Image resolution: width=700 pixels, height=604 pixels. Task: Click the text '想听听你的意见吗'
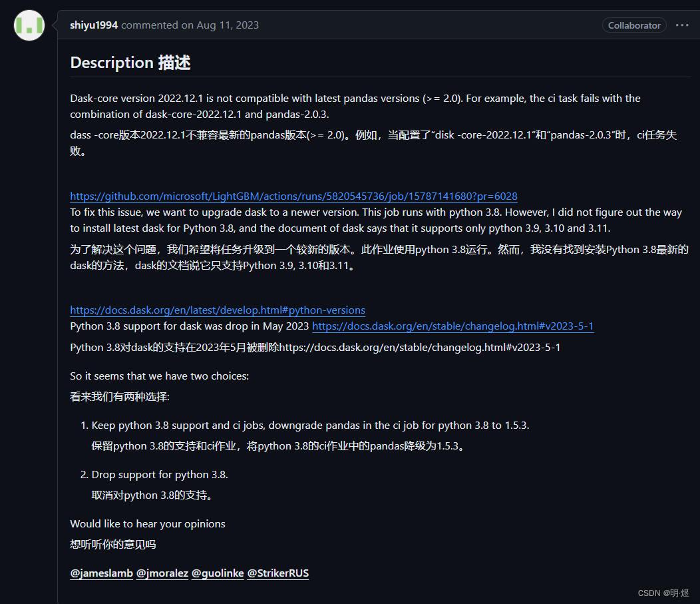coord(113,545)
